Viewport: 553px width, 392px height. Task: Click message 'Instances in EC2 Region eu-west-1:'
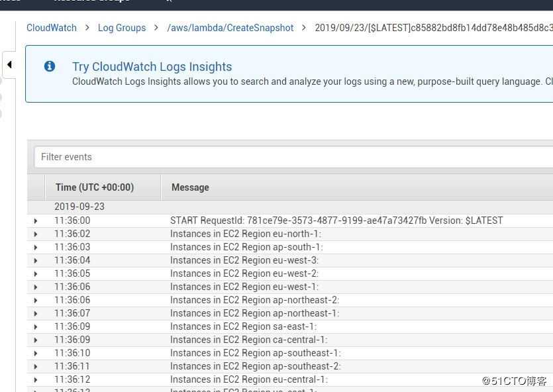tap(244, 287)
